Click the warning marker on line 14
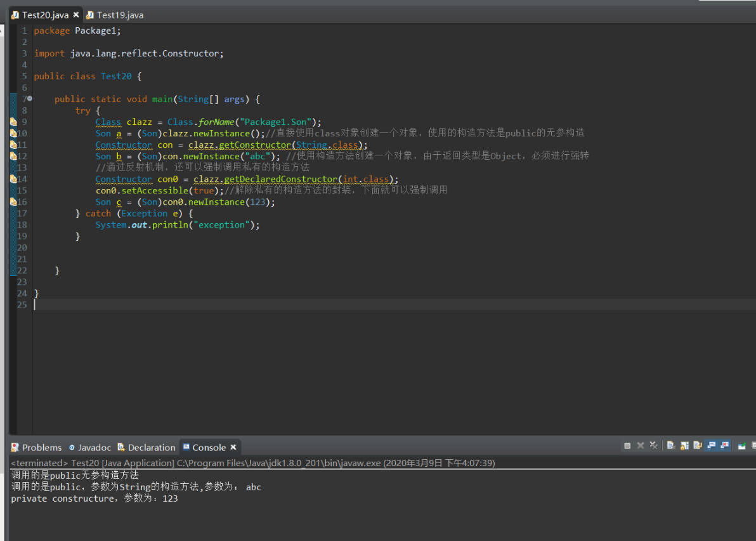This screenshot has height=541, width=756. (x=13, y=179)
